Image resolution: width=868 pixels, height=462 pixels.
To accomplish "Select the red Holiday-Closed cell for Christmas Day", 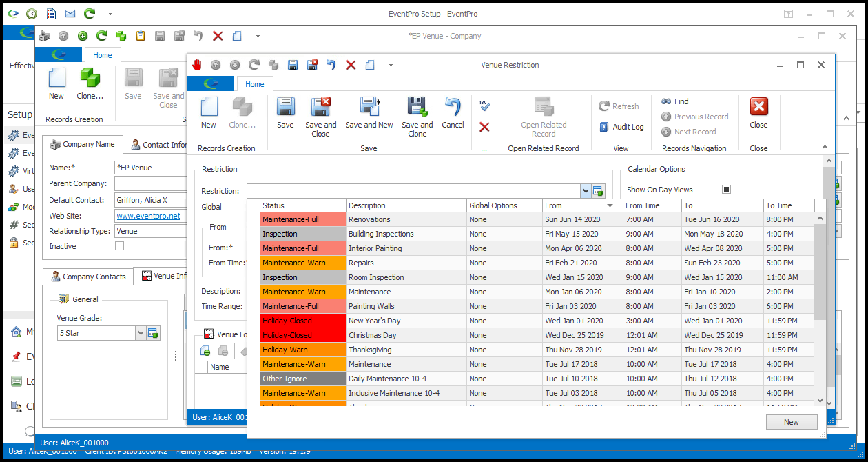I will [x=302, y=335].
